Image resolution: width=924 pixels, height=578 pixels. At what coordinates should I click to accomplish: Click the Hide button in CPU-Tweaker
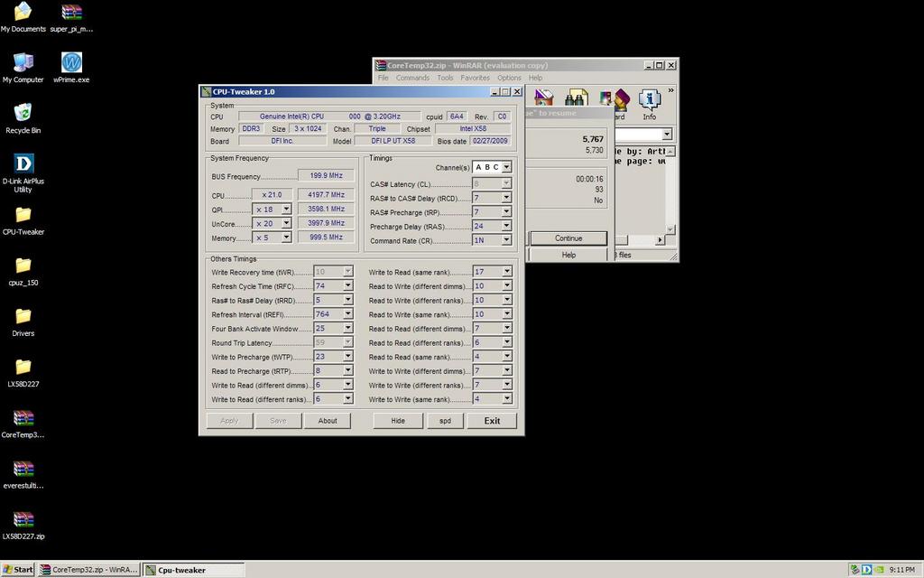[x=398, y=421]
